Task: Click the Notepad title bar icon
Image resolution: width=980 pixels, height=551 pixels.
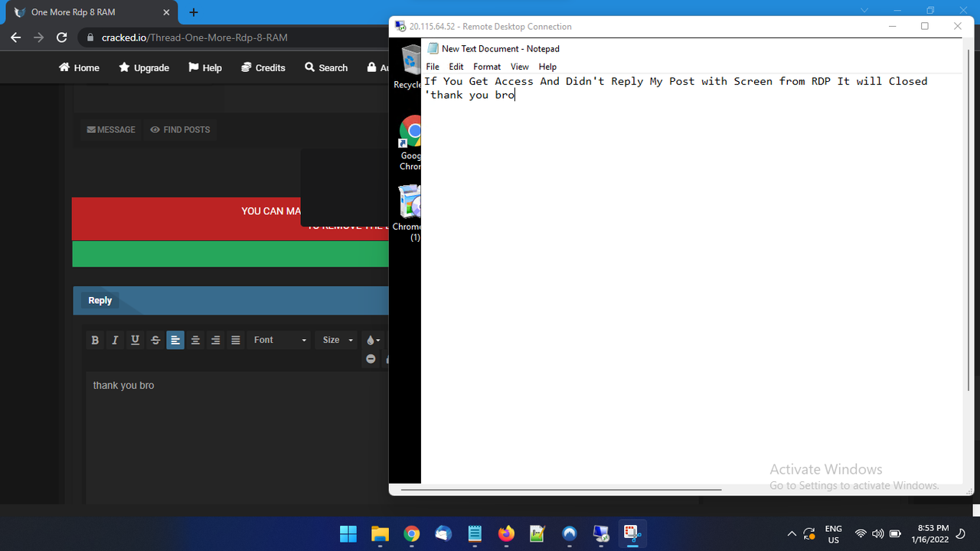Action: pos(433,48)
